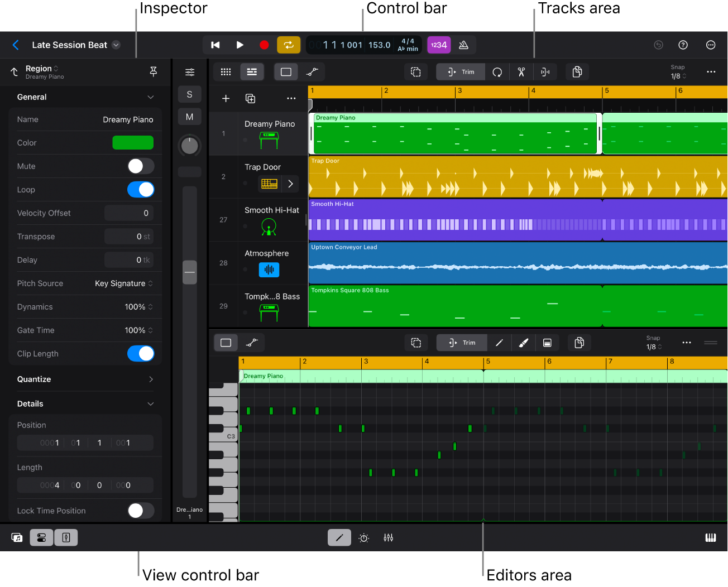This screenshot has width=728, height=587.
Task: Open the Browser from the bottom left
Action: pos(17,537)
